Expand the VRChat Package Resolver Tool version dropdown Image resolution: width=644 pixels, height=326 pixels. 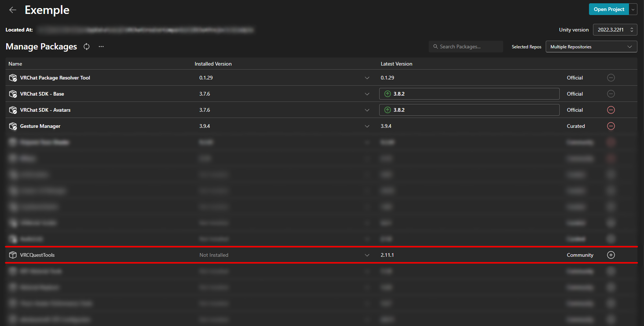point(367,78)
